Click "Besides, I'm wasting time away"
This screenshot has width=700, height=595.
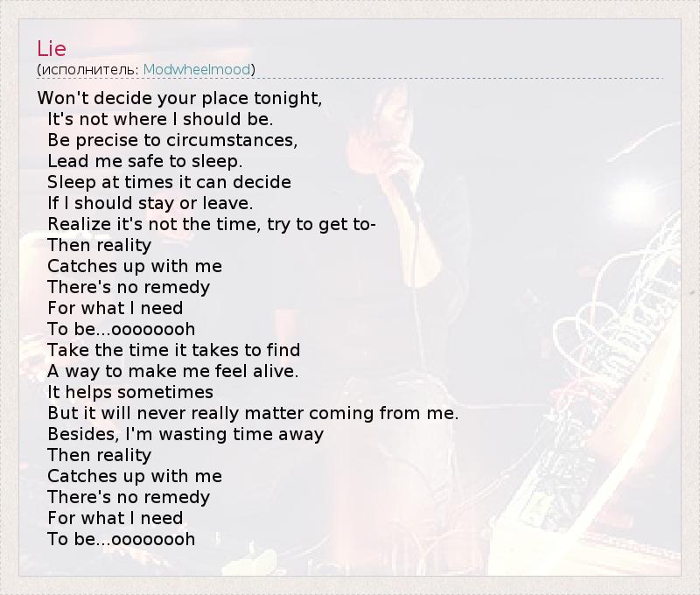[185, 434]
